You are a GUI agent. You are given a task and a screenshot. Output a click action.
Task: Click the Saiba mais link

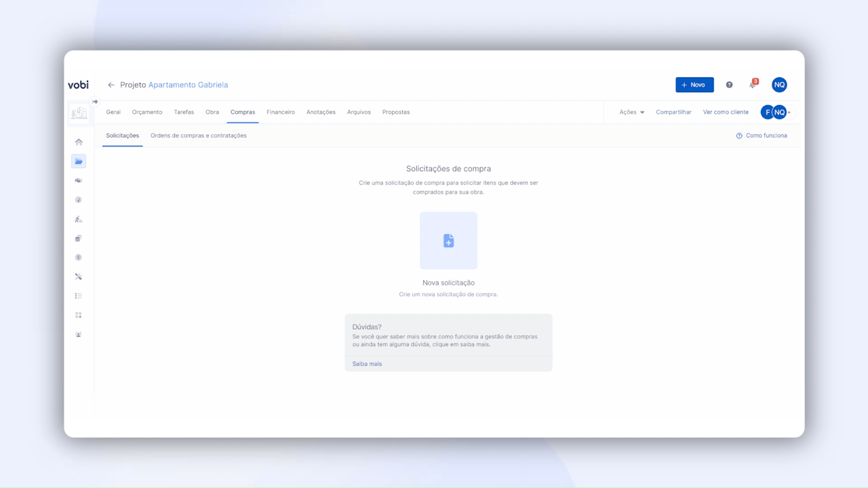(367, 364)
